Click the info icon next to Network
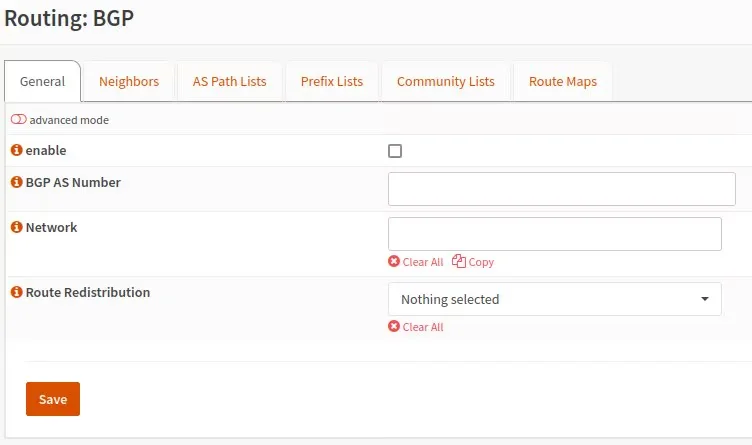Screen dimensions: 752x445 16,227
